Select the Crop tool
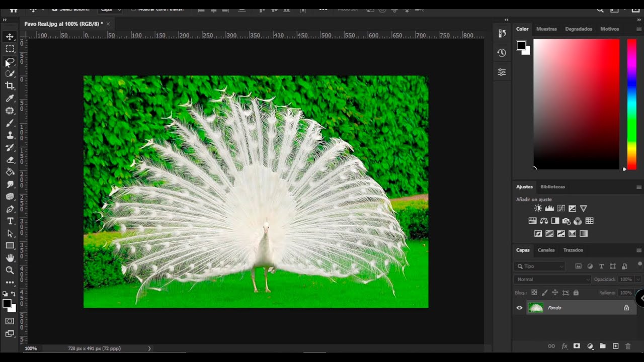644x362 pixels. point(10,86)
